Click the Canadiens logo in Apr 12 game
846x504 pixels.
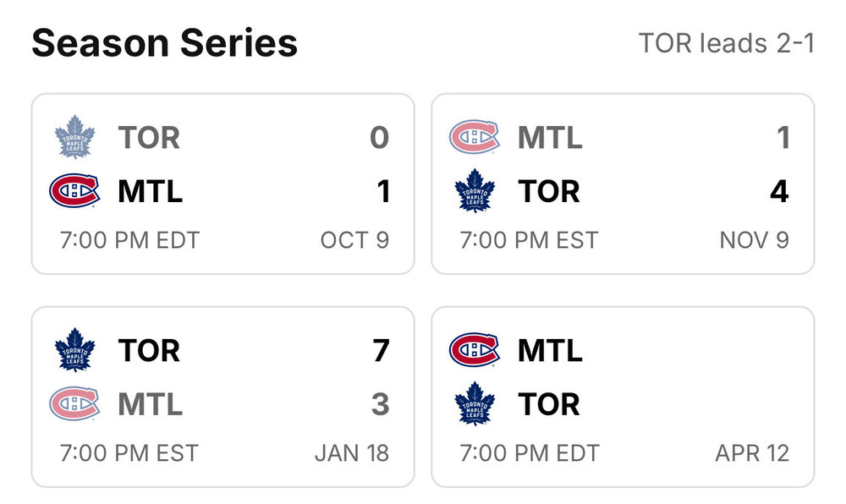475,350
